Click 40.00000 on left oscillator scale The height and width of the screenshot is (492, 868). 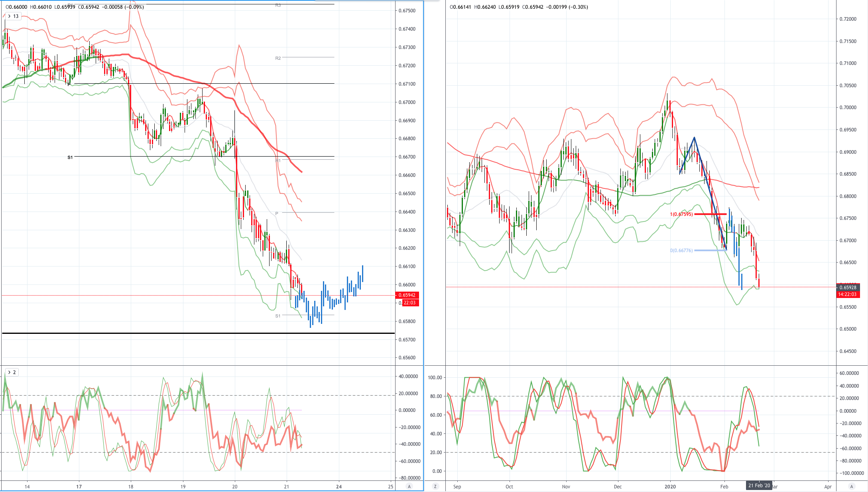click(408, 376)
